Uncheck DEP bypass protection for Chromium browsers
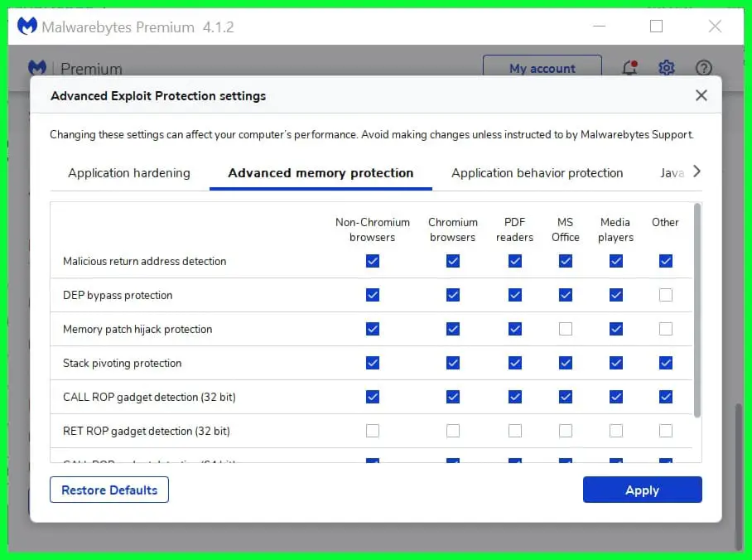Screen dimensions: 752x560 pyautogui.click(x=453, y=295)
